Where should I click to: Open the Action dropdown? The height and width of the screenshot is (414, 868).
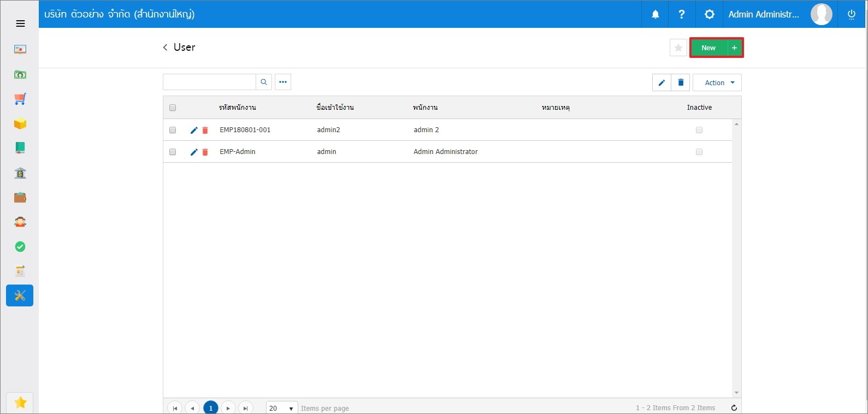coord(717,82)
